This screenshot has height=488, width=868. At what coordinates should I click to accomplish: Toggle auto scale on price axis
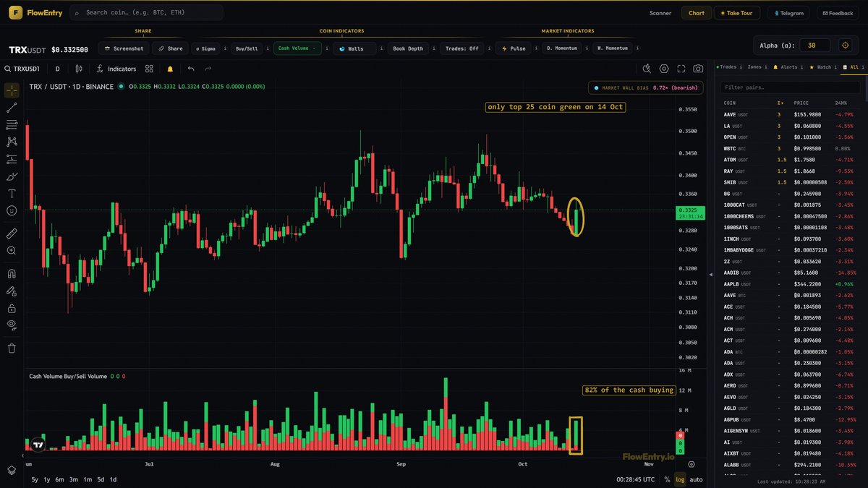(696, 479)
